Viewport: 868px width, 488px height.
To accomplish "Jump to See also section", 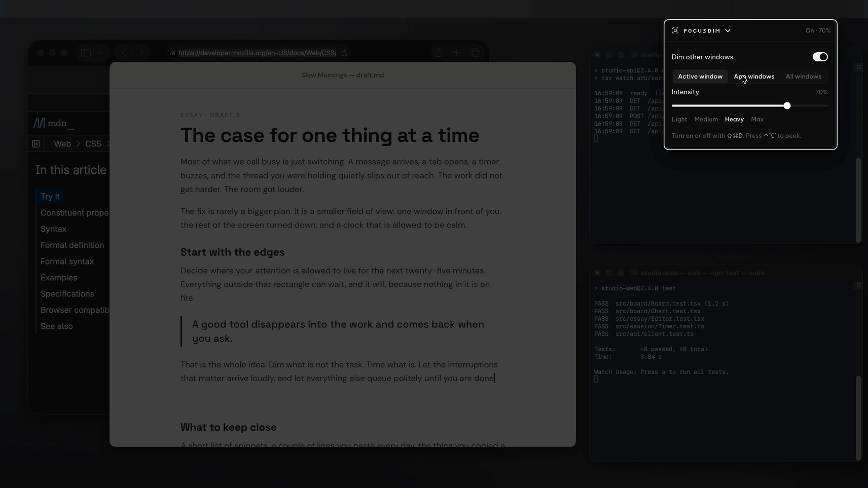I will tap(57, 326).
